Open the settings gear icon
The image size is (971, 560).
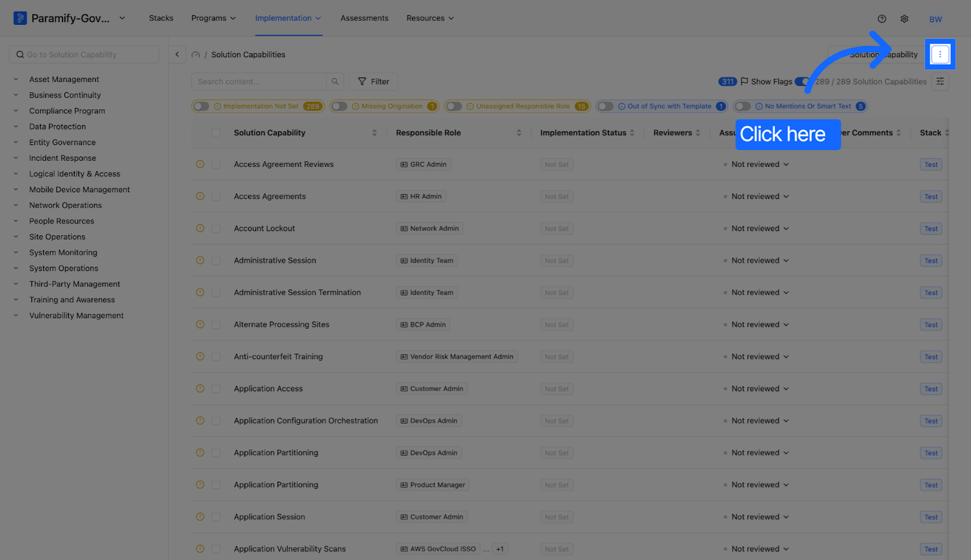[x=904, y=19]
